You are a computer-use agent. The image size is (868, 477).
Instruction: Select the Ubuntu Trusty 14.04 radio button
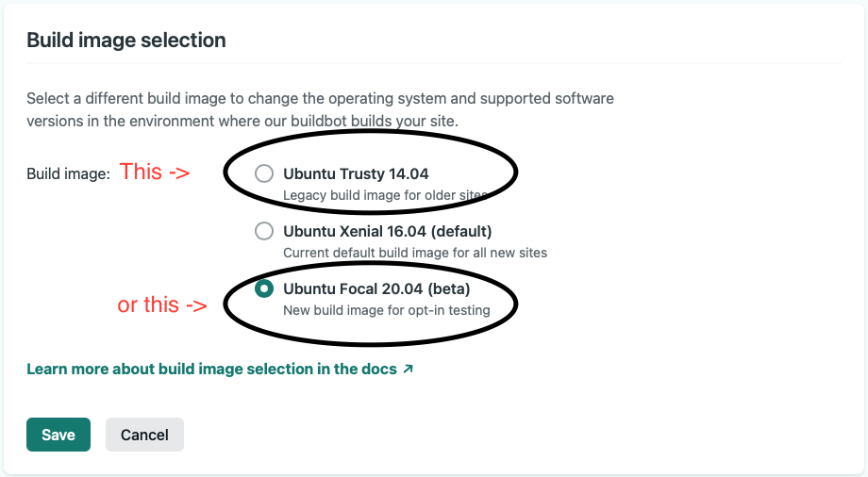tap(264, 173)
